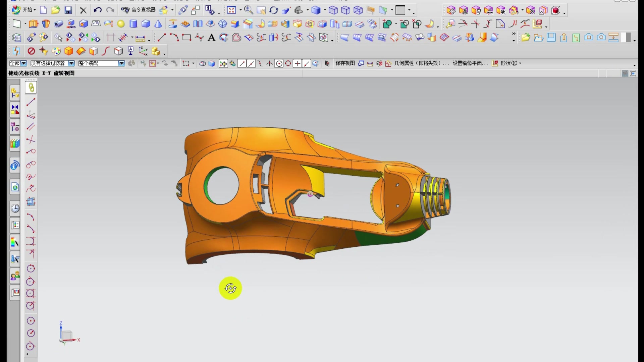Screen dimensions: 644x362
Task: Save with the floppy disk icon
Action: 68,10
